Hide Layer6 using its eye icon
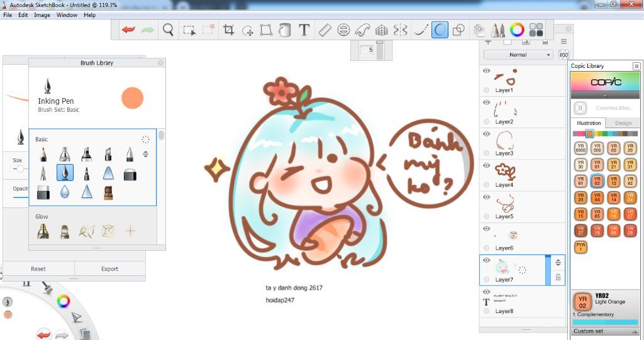The image size is (644, 340). click(487, 229)
